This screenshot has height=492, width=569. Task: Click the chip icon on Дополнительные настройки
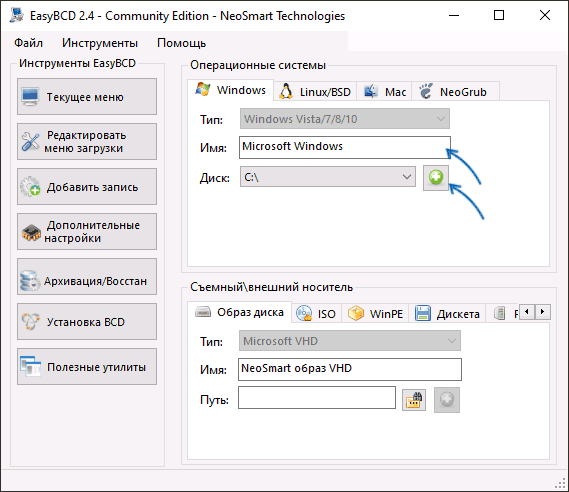tap(31, 232)
